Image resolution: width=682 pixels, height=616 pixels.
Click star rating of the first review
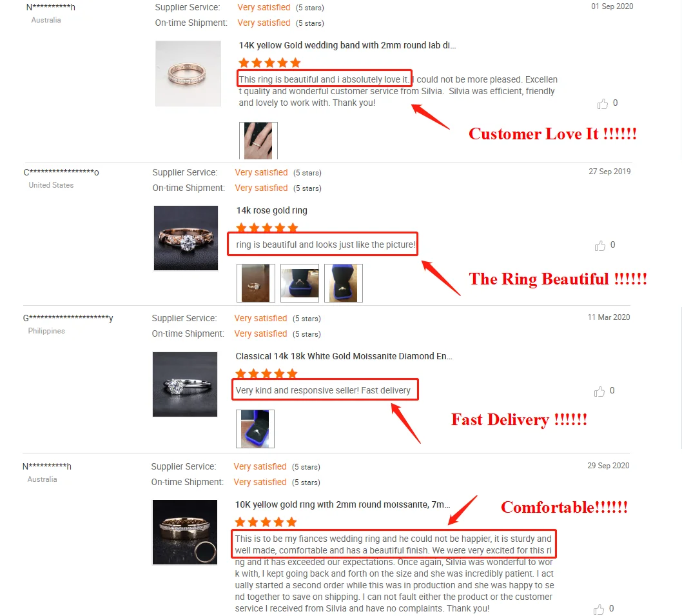(269, 63)
